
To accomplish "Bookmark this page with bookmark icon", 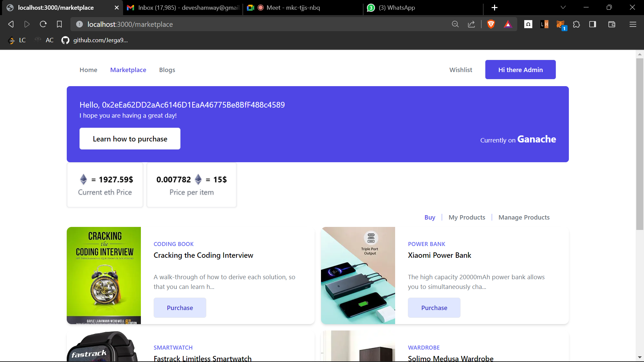I will [59, 24].
